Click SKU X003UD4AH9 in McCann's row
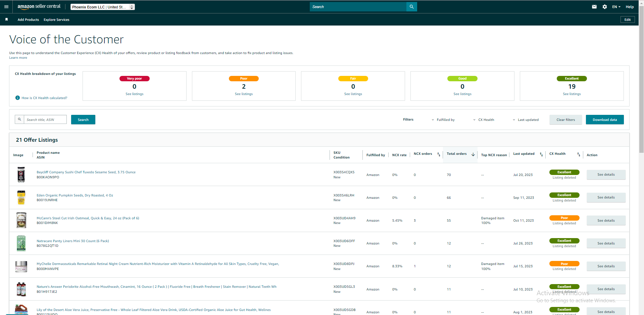This screenshot has width=644, height=315. pos(344,218)
